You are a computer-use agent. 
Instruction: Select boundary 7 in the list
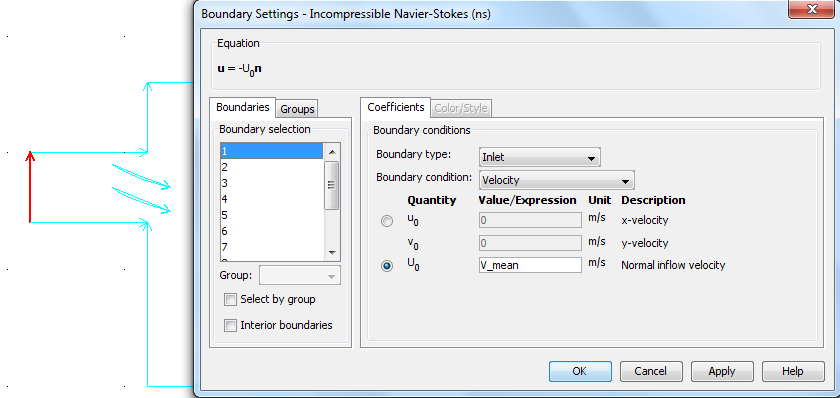(272, 247)
